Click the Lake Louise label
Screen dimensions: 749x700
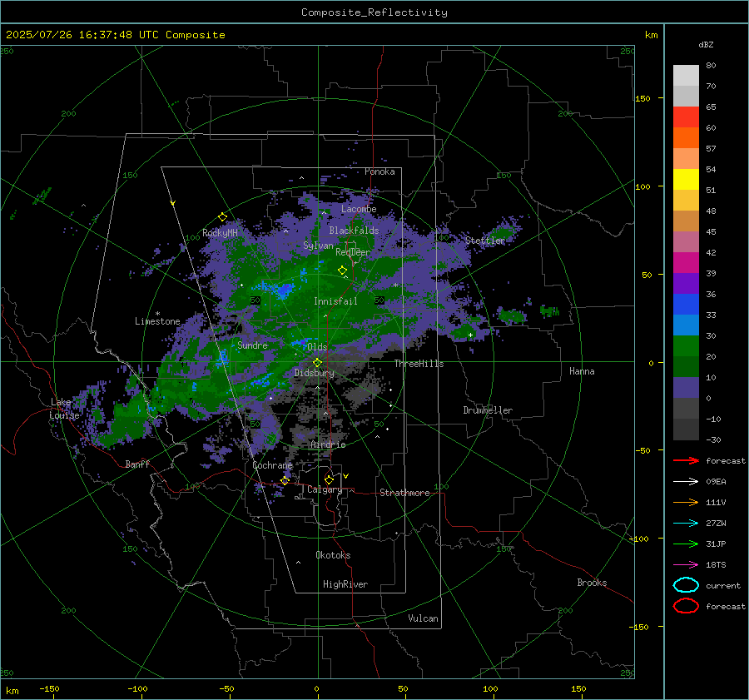pyautogui.click(x=64, y=409)
